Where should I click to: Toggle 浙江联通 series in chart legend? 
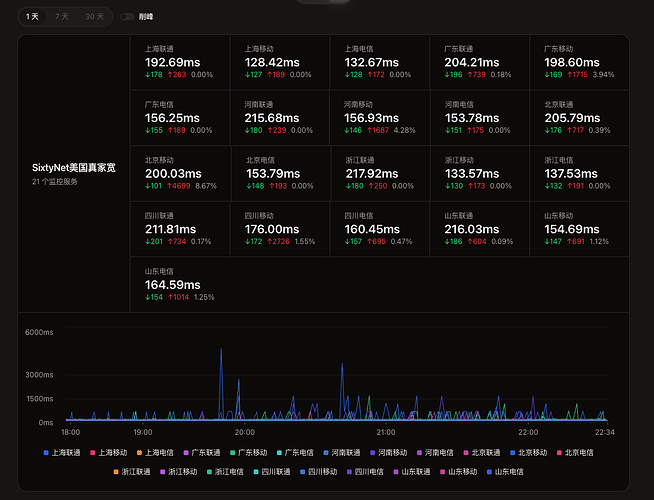pos(132,472)
